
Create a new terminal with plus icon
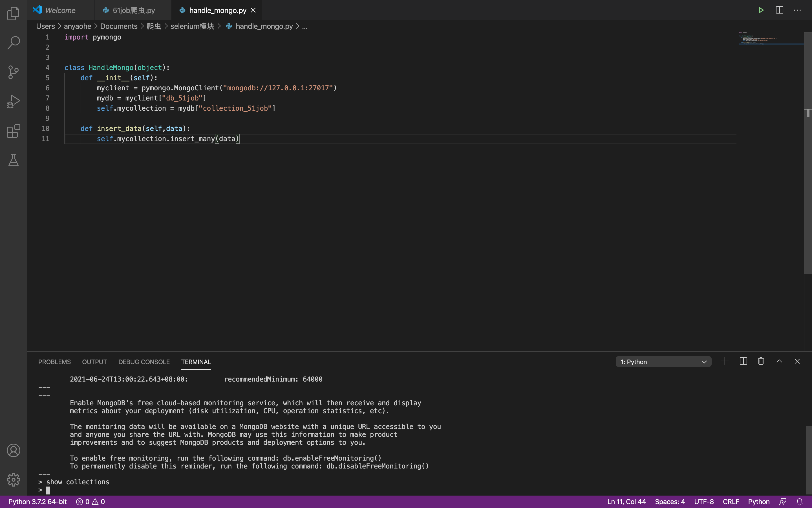click(725, 361)
